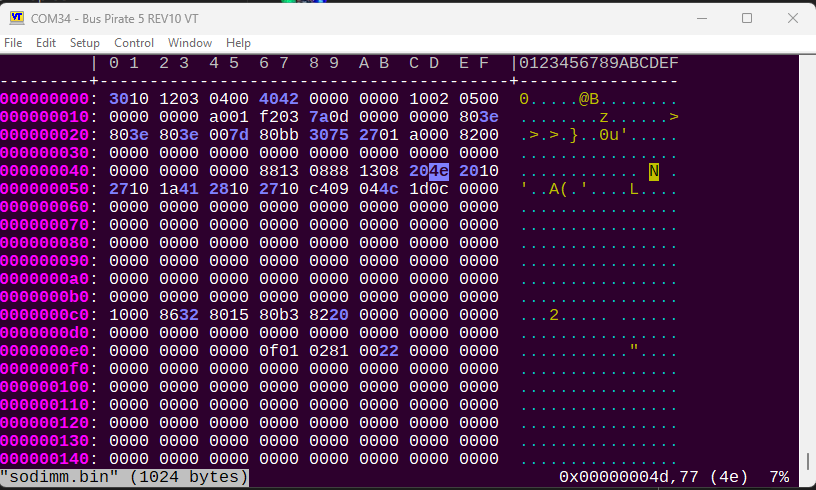Screen dimensions: 816x490
Task: Click the highlighted 4e byte in the hex view
Action: [x=440, y=171]
